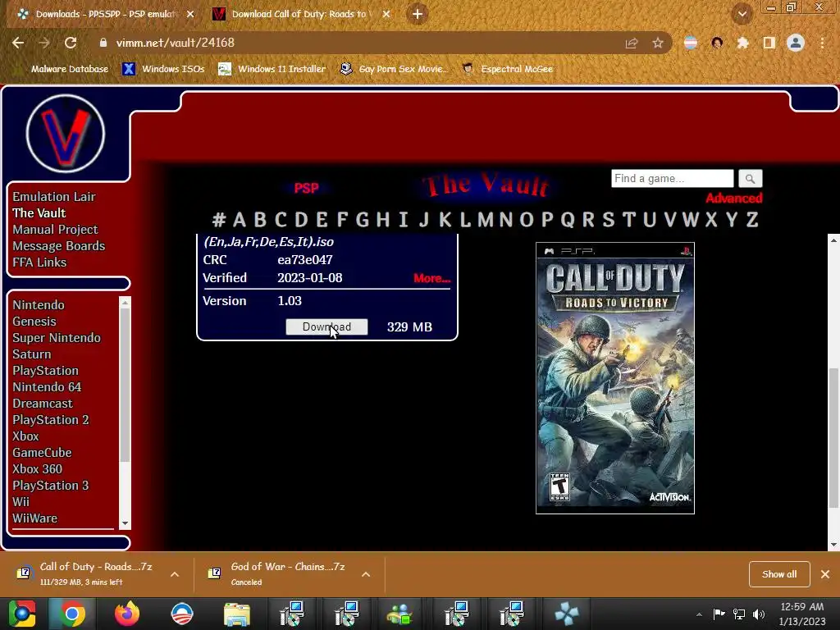Viewport: 840px width, 630px height.
Task: Open the Manual Project link
Action: pyautogui.click(x=55, y=230)
